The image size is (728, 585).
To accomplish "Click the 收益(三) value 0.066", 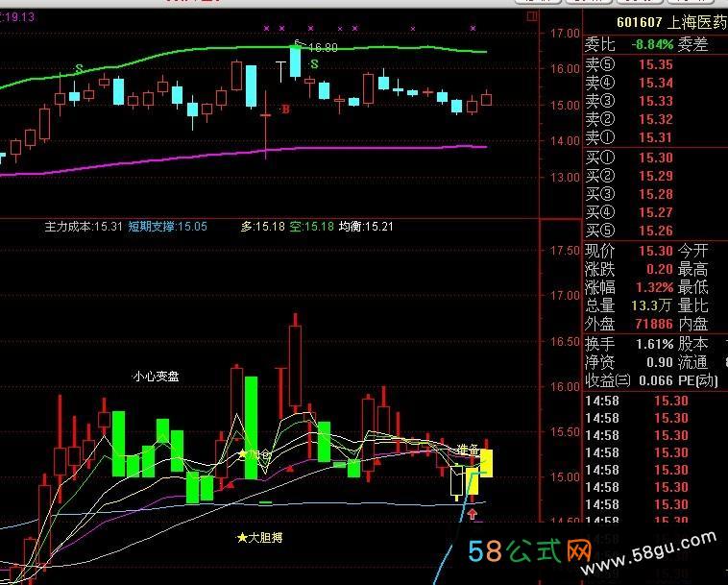I will [x=656, y=380].
